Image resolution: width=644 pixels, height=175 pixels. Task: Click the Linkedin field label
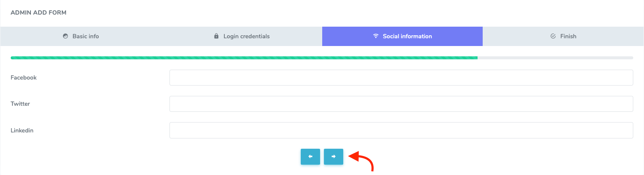22,130
